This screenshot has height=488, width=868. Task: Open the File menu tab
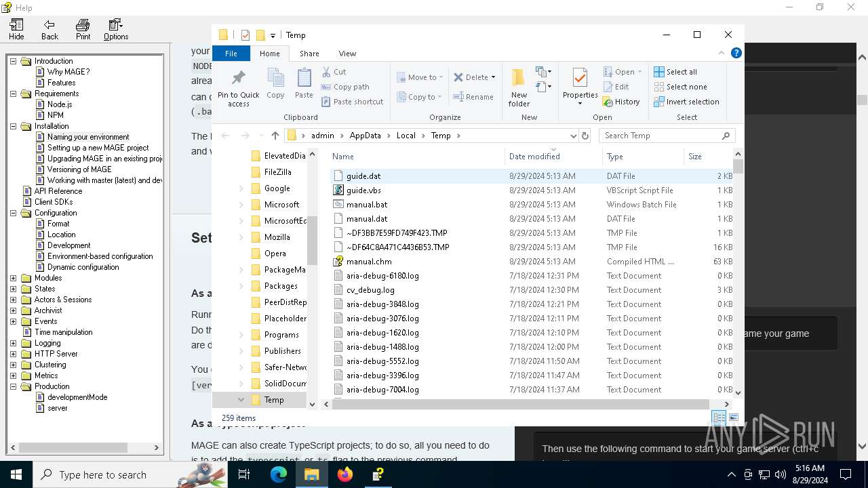click(x=231, y=54)
